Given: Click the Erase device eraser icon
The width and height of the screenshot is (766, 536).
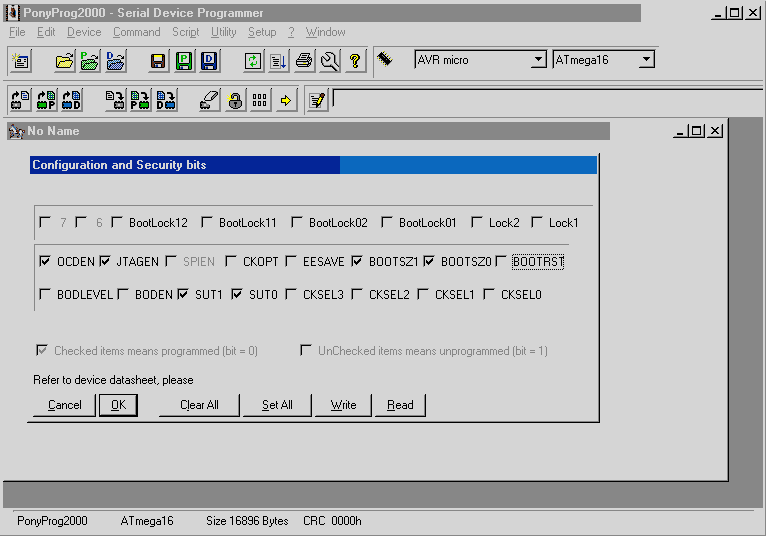Looking at the screenshot, I should [209, 100].
